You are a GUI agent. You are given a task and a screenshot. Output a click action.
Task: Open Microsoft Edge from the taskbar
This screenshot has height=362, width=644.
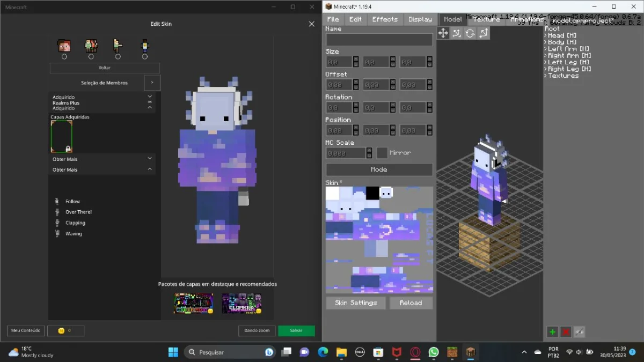tap(323, 352)
